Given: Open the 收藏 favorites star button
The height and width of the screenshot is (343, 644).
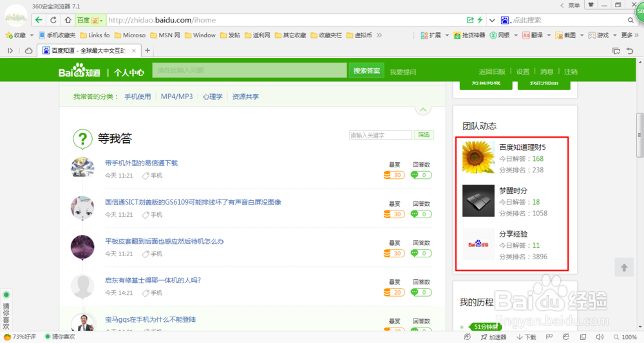Looking at the screenshot, I should point(15,35).
